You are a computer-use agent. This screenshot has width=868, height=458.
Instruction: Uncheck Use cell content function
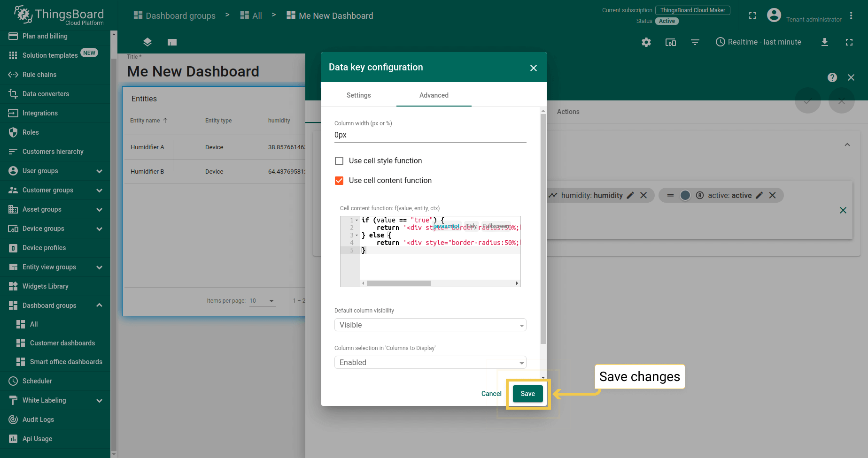click(x=339, y=181)
